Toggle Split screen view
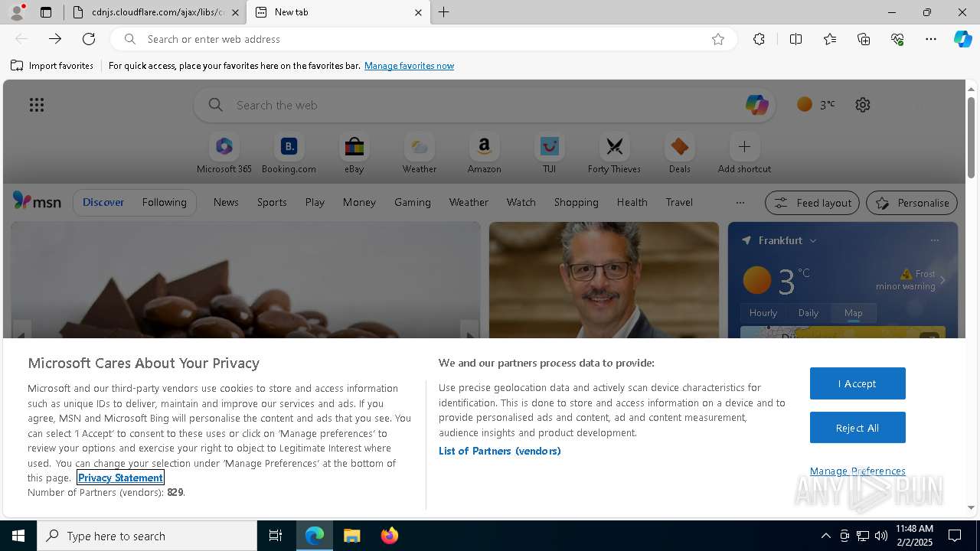The height and width of the screenshot is (551, 980). [x=795, y=39]
